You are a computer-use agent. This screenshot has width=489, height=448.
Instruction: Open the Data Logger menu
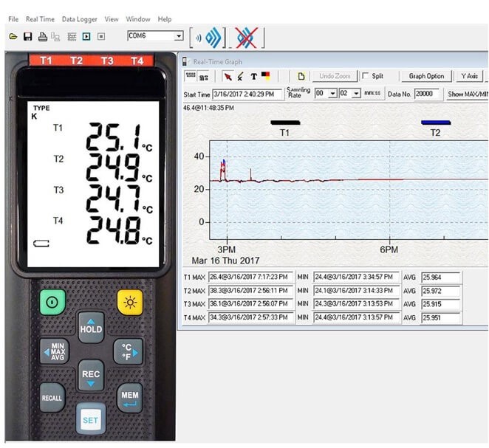(80, 19)
